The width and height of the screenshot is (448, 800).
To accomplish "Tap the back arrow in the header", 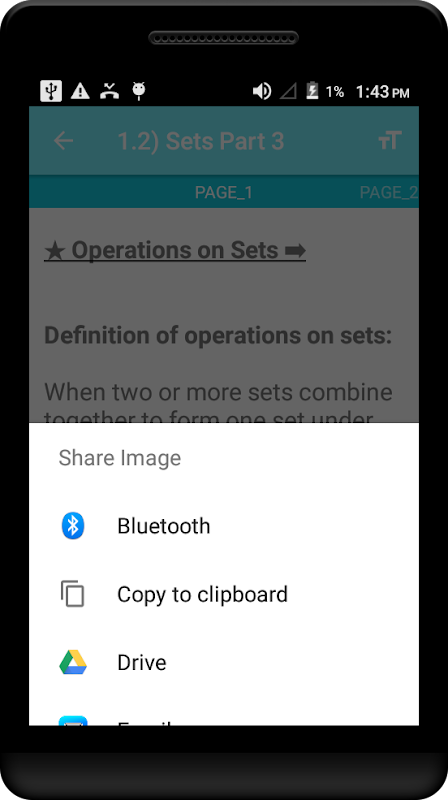I will click(64, 141).
